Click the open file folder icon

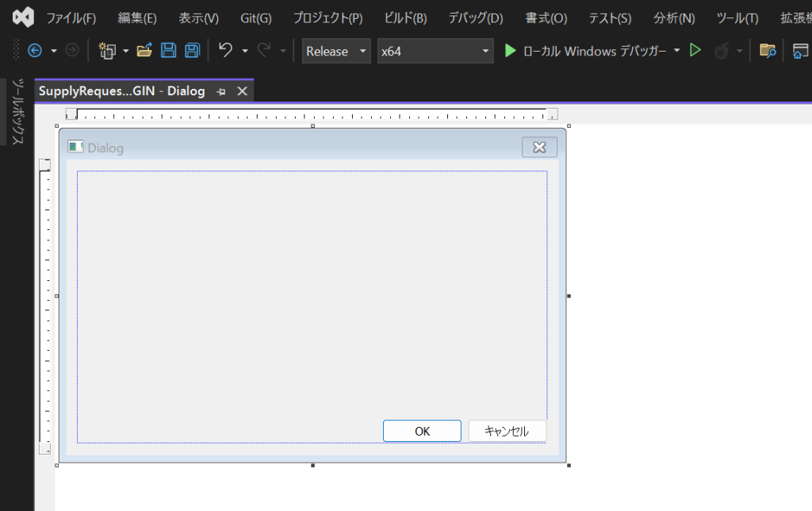click(x=144, y=51)
